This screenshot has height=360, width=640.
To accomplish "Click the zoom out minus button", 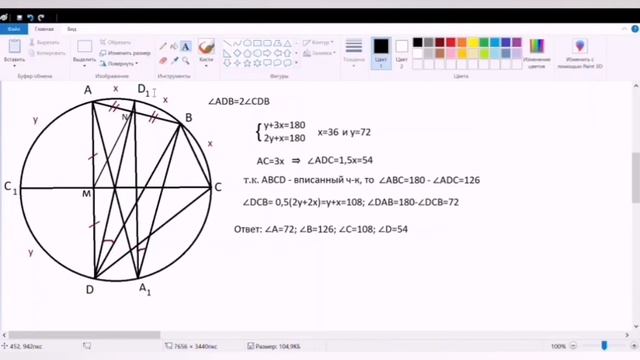I will 573,346.
